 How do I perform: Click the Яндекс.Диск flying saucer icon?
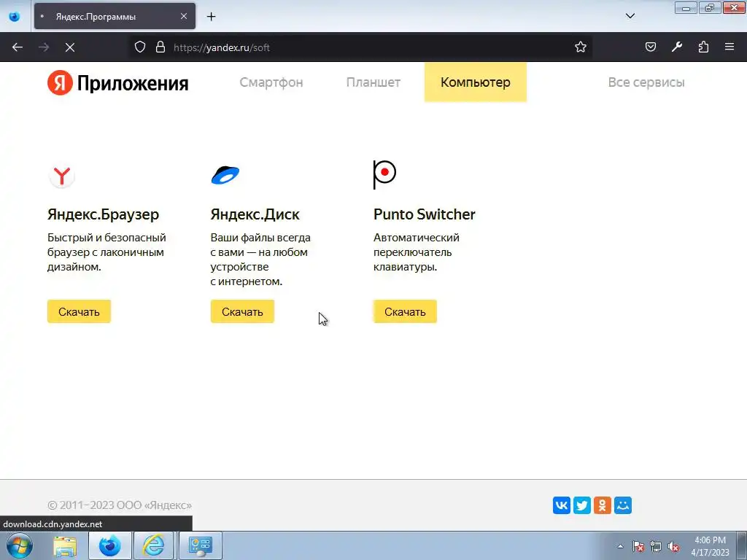pyautogui.click(x=225, y=175)
